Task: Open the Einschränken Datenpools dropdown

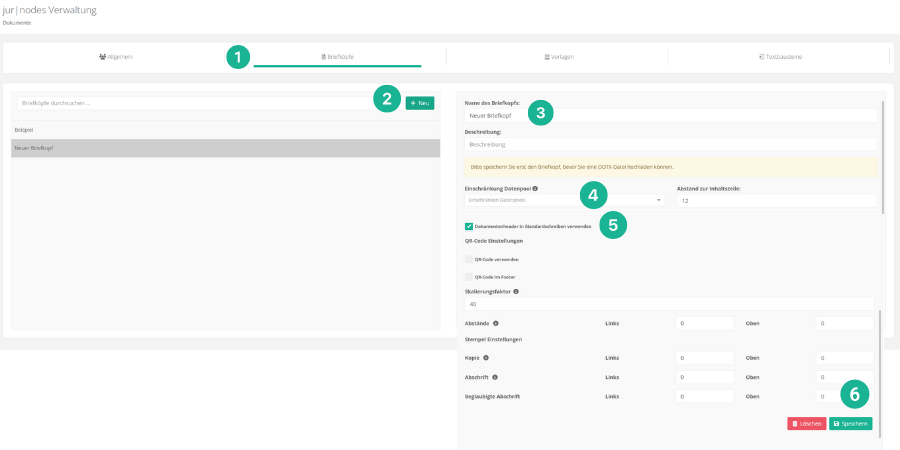Action: click(x=565, y=201)
